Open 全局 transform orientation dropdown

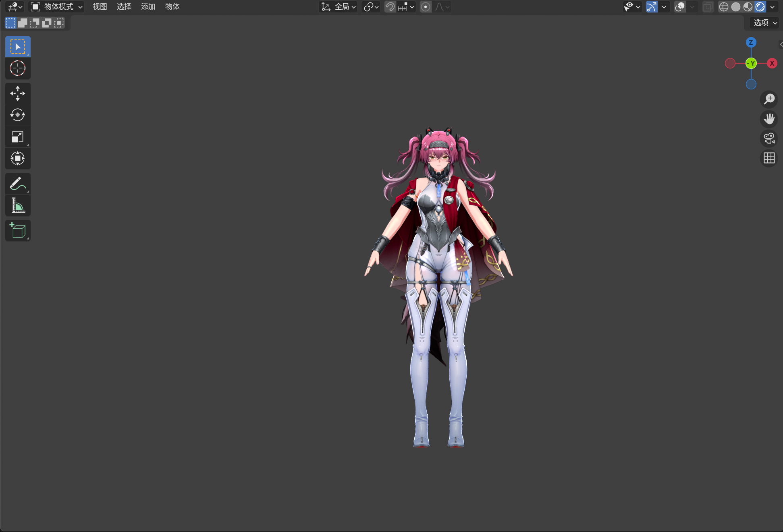(339, 7)
